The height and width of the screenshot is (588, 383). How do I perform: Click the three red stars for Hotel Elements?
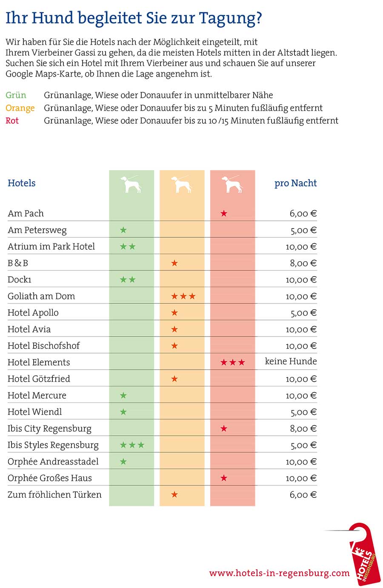coord(233,363)
